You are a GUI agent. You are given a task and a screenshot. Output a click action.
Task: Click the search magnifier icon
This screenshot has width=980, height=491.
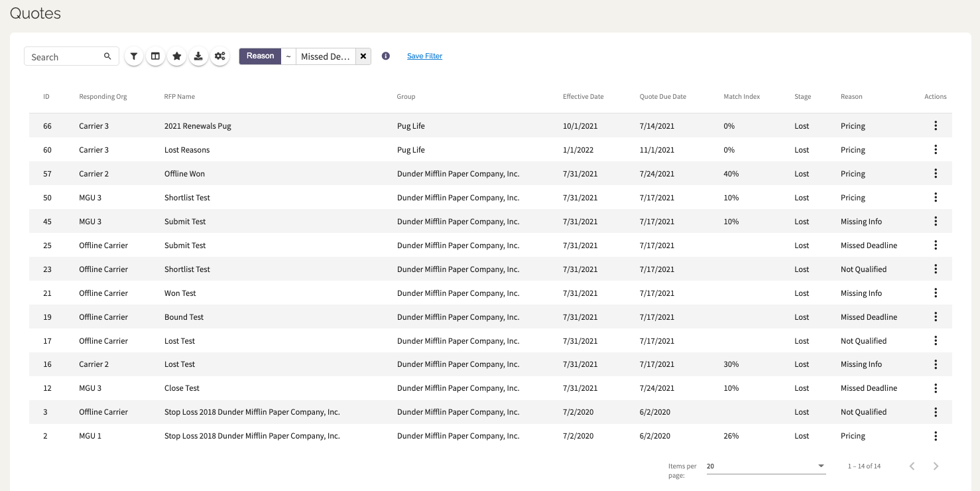click(107, 56)
